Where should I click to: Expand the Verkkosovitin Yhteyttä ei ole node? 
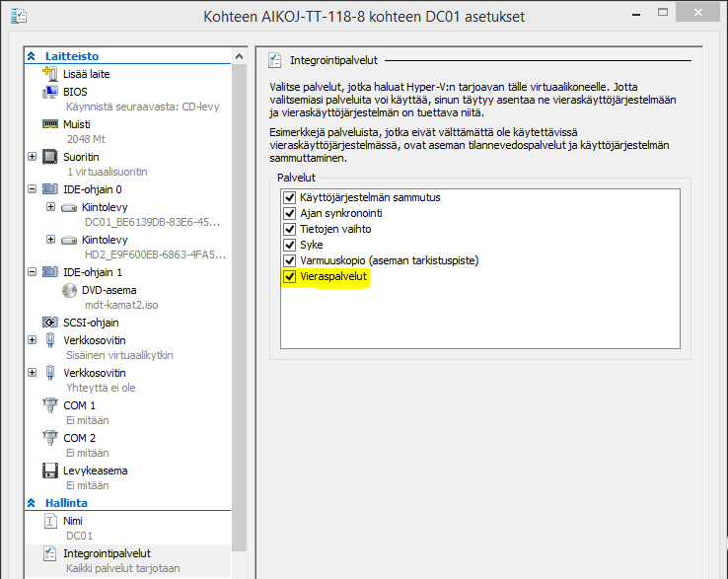[x=32, y=373]
